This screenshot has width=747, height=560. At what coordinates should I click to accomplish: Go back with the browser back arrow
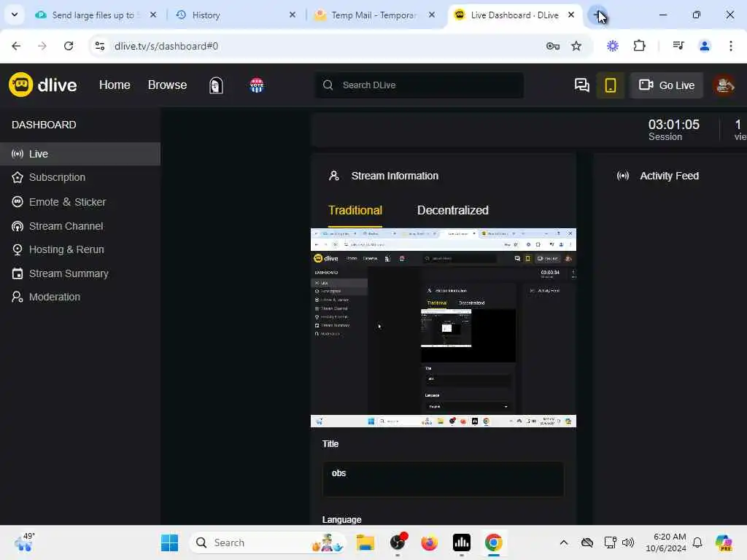click(16, 46)
